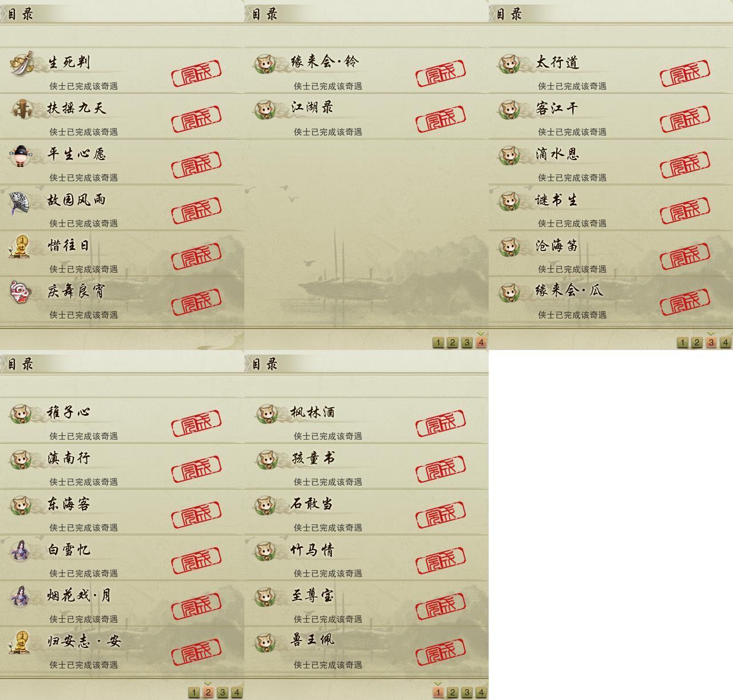
Task: Click the golden Buddha icon for 惜往日
Action: click(x=20, y=246)
